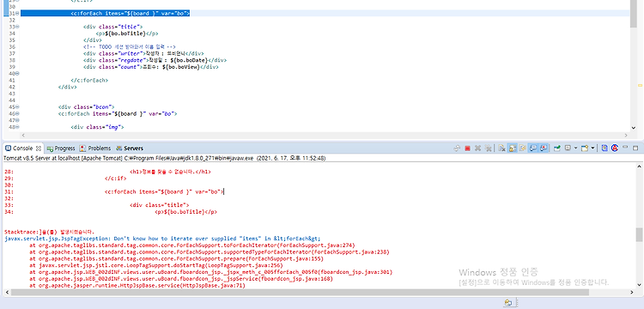Collapse the fold marker at editor line 31

click(x=17, y=14)
